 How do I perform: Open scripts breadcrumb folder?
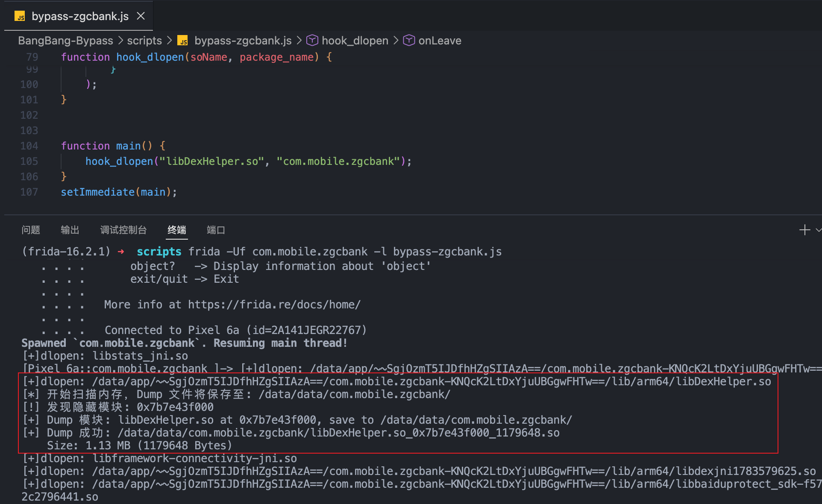[144, 41]
